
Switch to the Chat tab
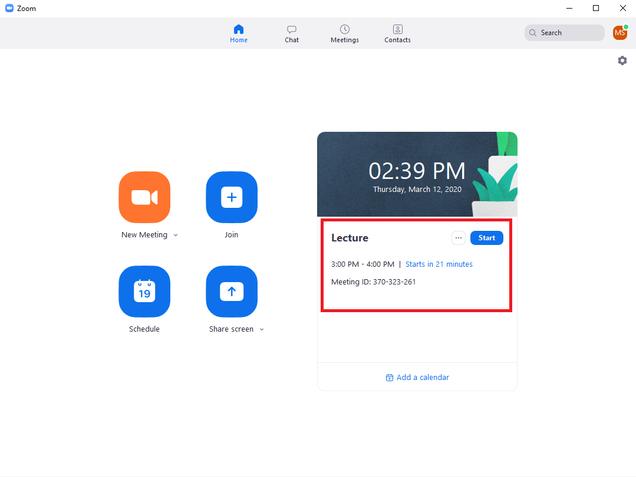click(x=291, y=33)
